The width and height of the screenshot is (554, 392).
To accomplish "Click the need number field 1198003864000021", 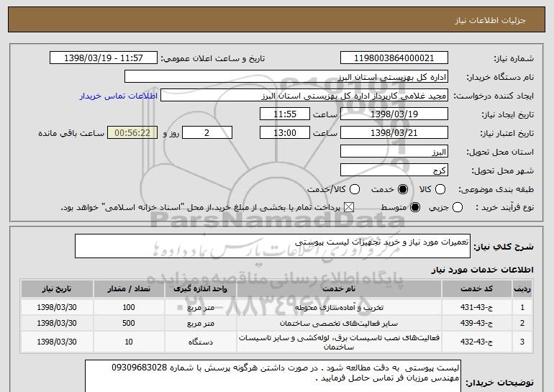I will click(394, 58).
